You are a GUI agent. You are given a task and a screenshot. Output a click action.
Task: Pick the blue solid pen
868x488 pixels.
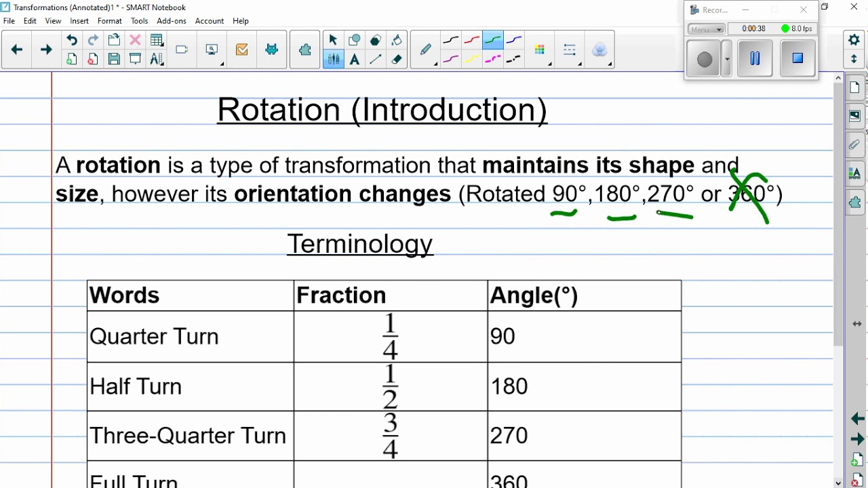tap(514, 41)
